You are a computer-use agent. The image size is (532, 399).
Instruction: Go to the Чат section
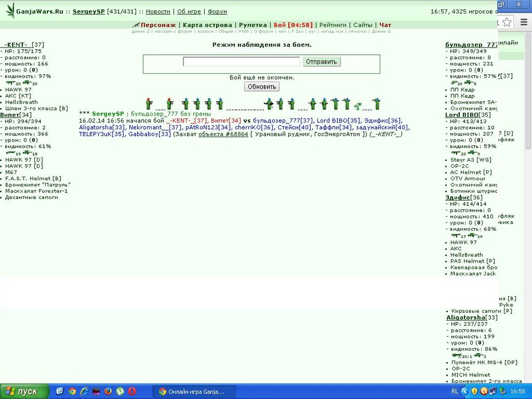(x=385, y=25)
